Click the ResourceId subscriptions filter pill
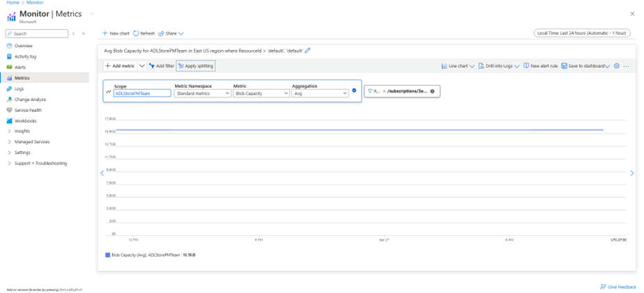Screen dimensions: 644x293 402,91
